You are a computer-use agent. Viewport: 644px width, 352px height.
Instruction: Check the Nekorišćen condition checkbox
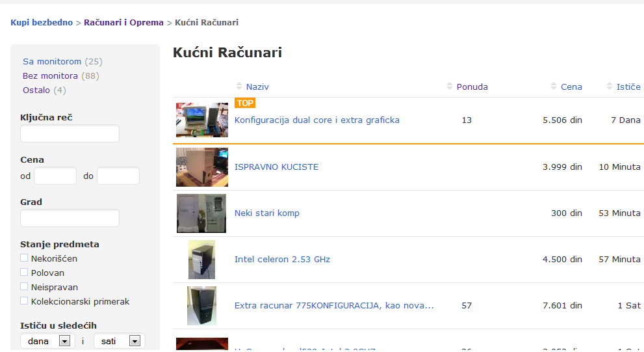tap(25, 258)
